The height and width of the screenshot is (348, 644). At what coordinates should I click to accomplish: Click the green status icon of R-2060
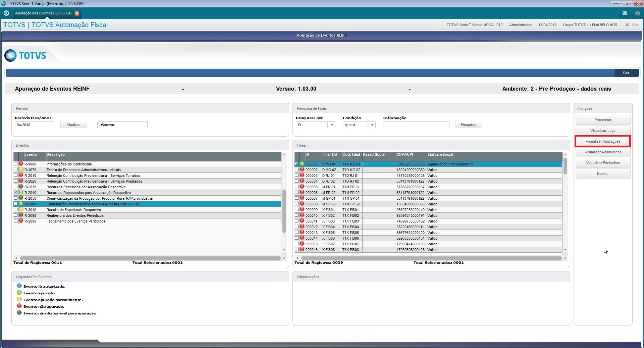coord(21,204)
